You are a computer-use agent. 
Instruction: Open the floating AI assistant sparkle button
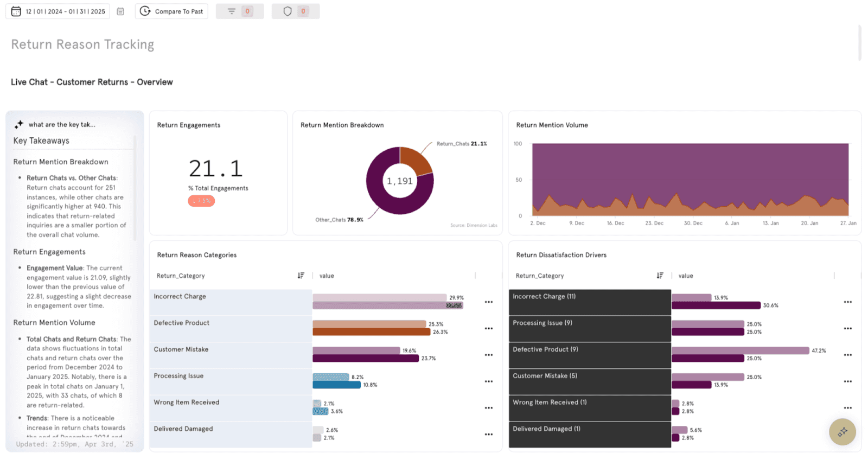(842, 432)
